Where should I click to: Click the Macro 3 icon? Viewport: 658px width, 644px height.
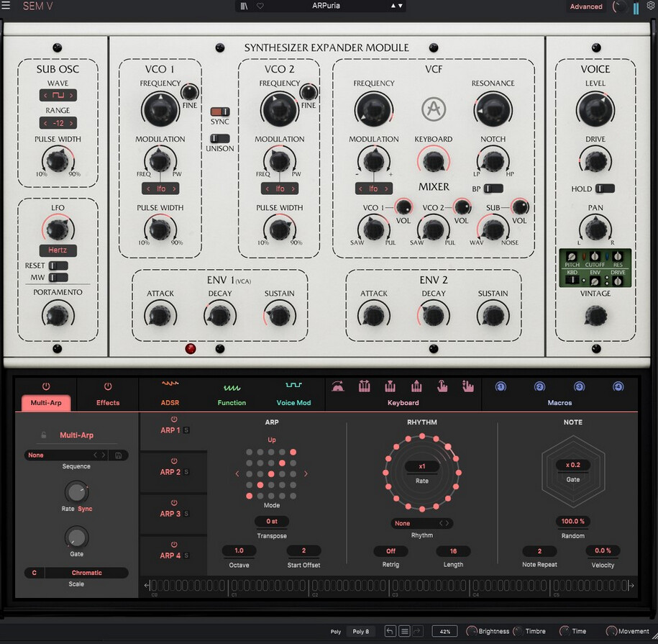579,387
